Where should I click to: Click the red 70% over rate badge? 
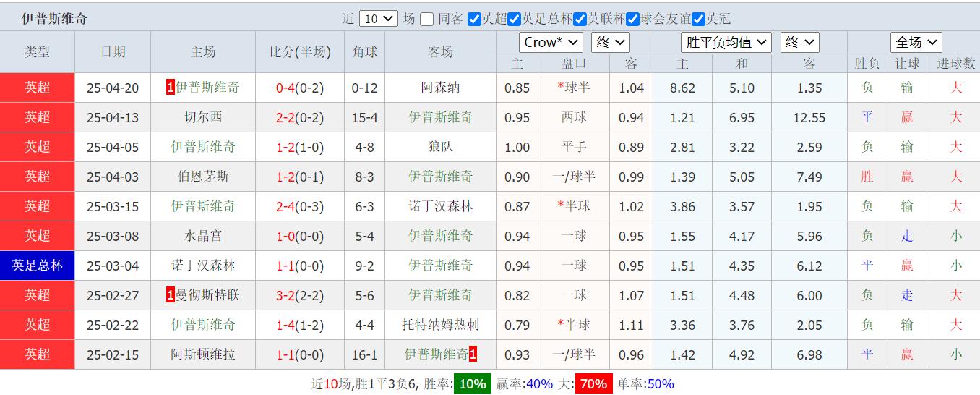pos(593,384)
